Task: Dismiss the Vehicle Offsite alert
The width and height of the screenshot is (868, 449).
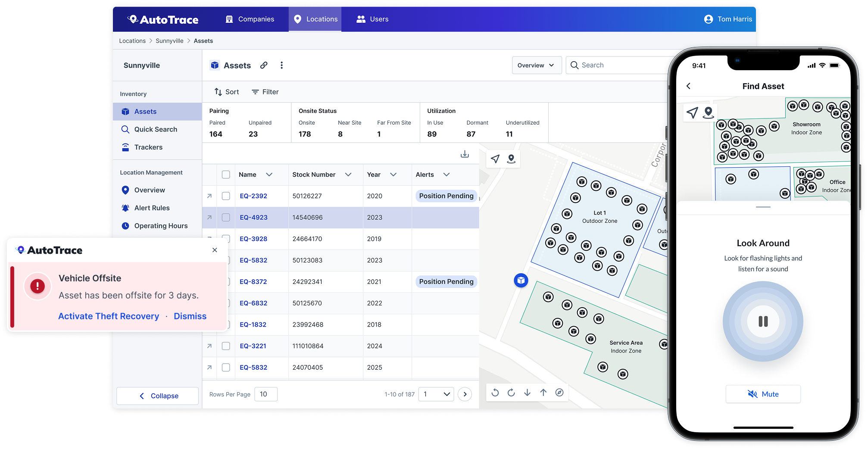Action: click(x=190, y=316)
